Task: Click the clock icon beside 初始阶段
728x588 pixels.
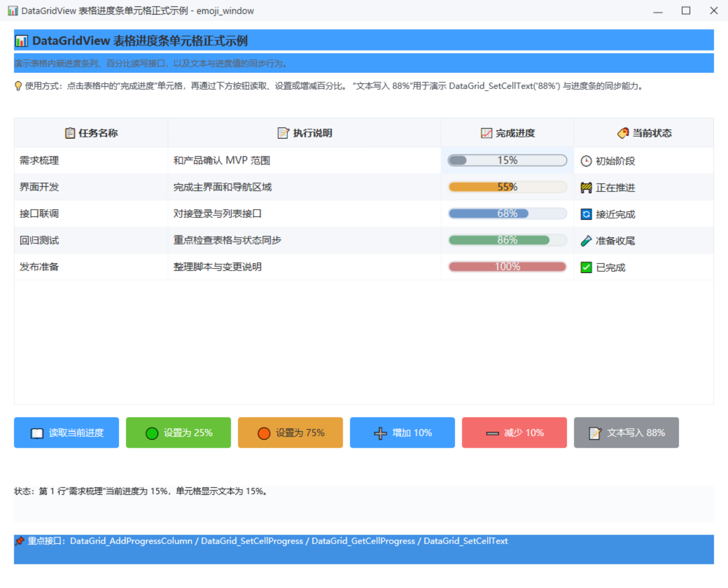Action: click(586, 161)
